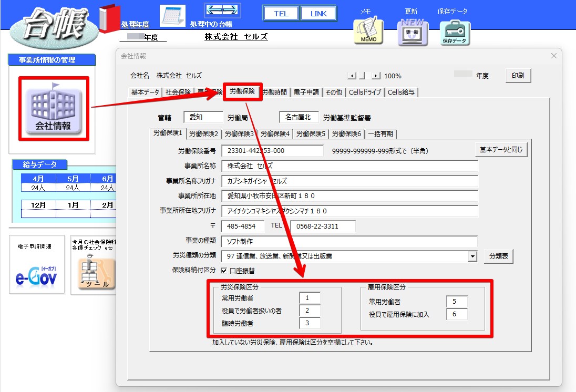Click 役員で雇用保険に加入 field
Image resolution: width=576 pixels, height=392 pixels.
tap(457, 314)
